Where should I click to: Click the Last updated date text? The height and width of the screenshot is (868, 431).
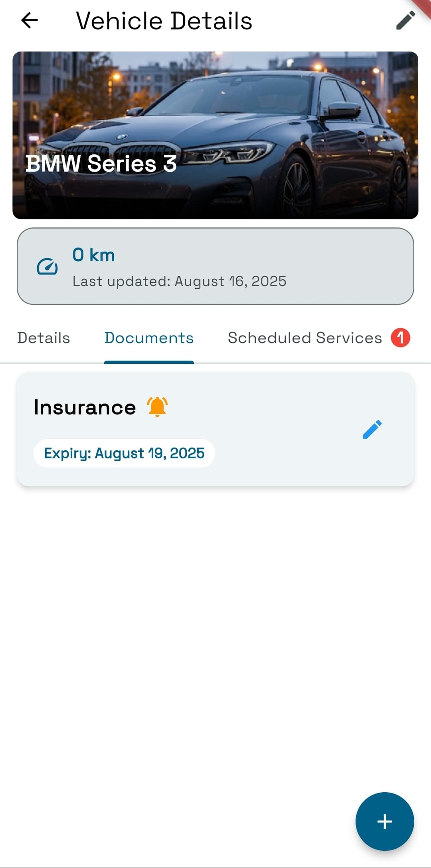click(179, 281)
